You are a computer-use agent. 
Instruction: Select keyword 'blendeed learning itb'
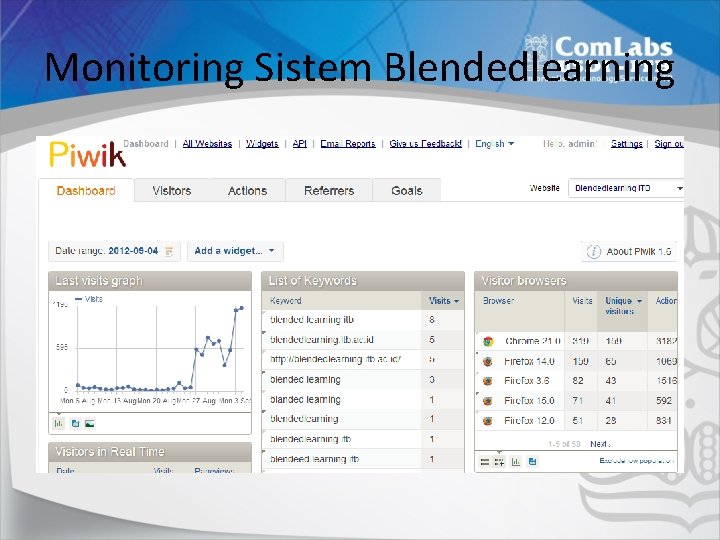[x=363, y=459]
